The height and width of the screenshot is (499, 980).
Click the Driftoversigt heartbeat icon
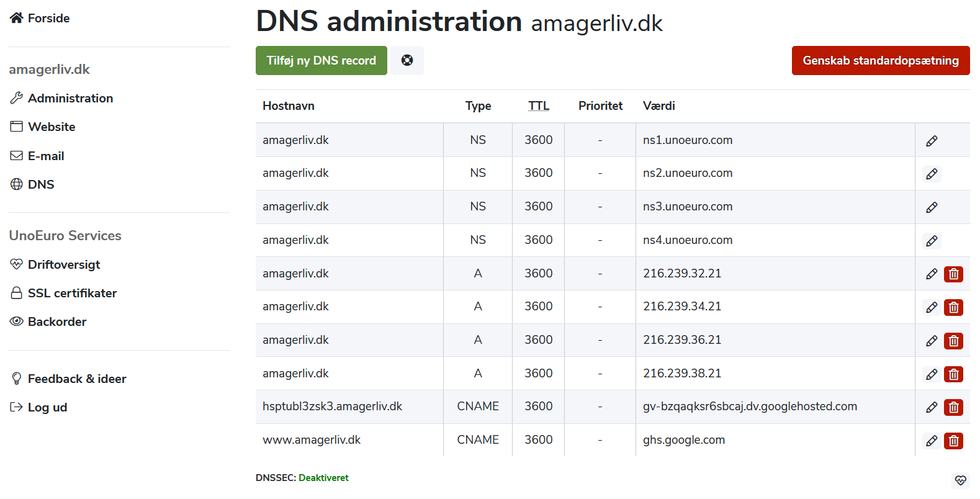(x=16, y=264)
